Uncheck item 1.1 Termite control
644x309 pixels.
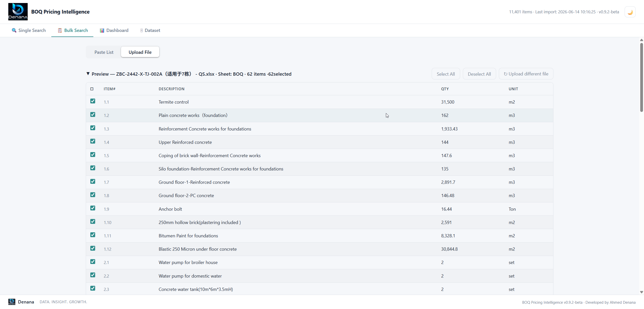(93, 101)
